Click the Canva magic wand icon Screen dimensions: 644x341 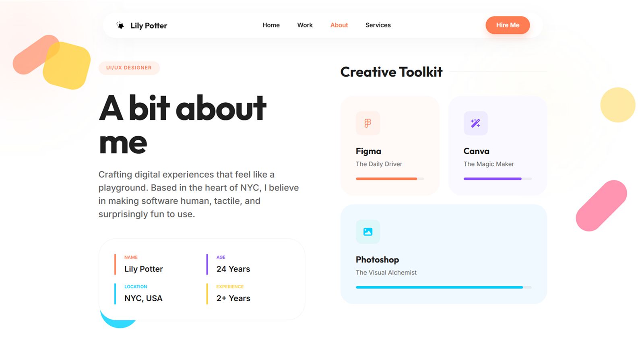[x=475, y=123]
